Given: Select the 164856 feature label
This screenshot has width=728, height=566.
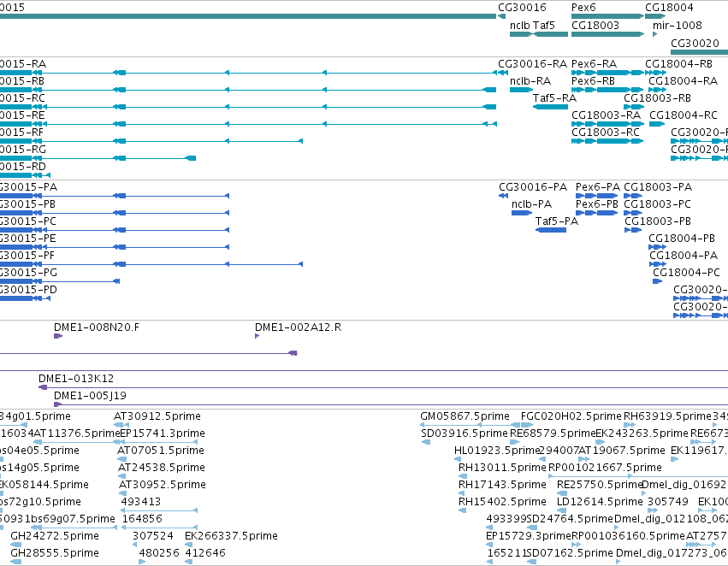Looking at the screenshot, I should (142, 519).
